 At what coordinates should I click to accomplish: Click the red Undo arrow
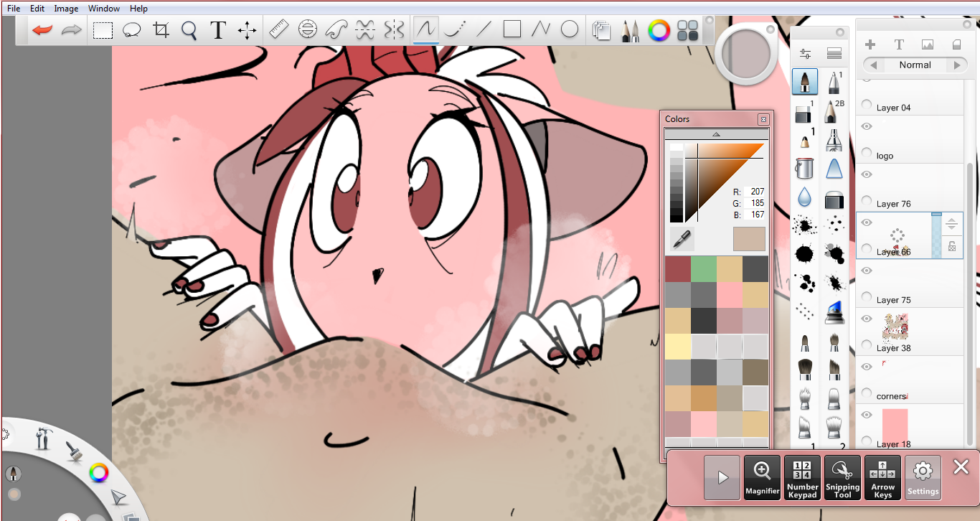point(42,30)
